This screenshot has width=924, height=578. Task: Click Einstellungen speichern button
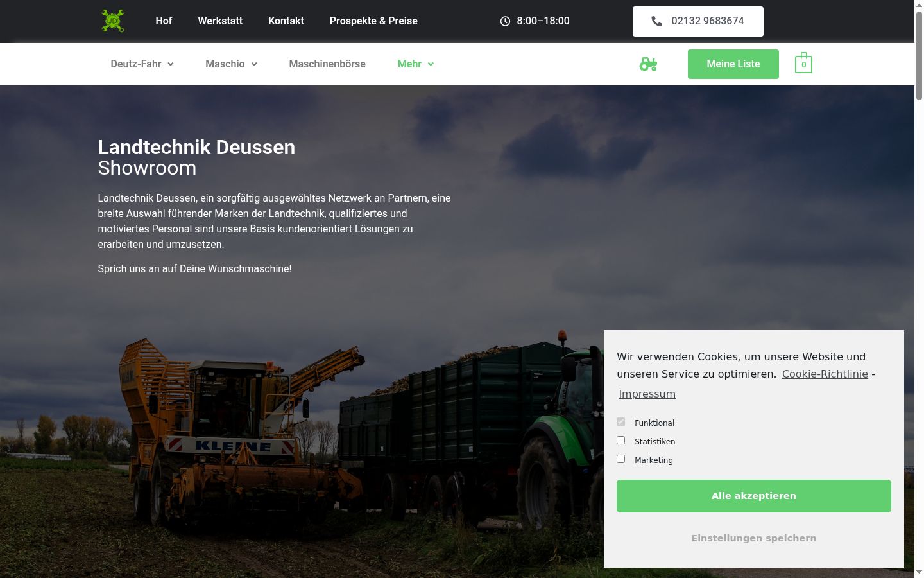coord(754,538)
